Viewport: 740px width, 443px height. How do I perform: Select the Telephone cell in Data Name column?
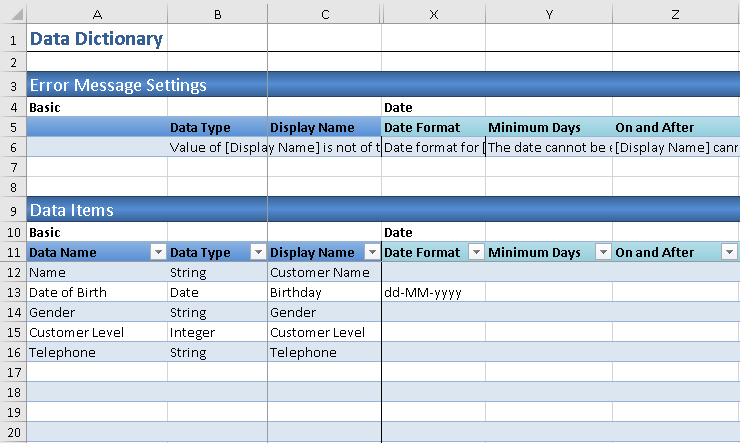pos(96,352)
